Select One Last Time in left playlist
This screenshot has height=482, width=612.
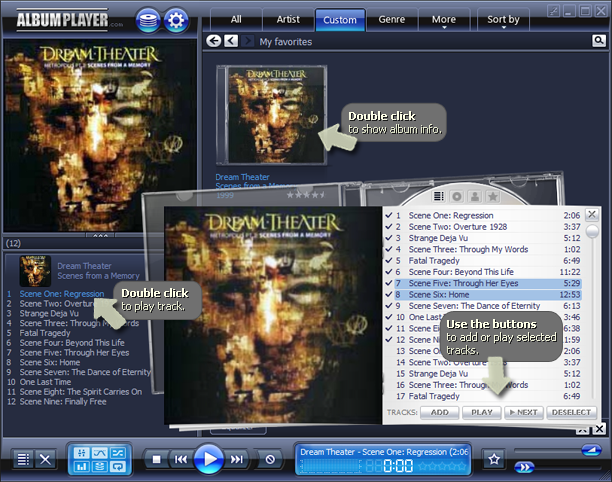click(45, 382)
